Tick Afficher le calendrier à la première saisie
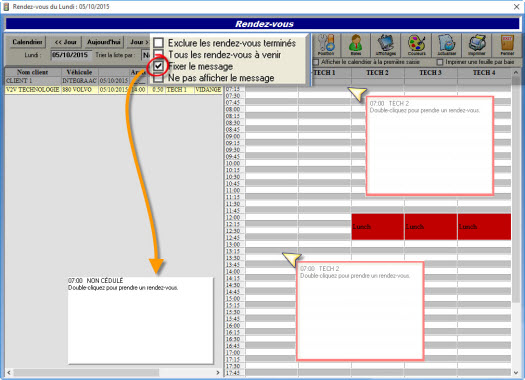Screen dimensions: 525x380 (x=316, y=62)
